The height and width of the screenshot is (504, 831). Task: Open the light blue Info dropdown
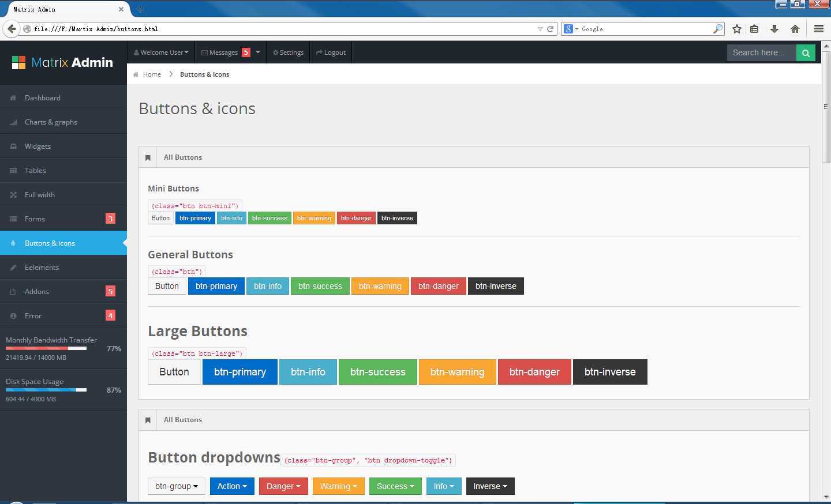coord(444,486)
